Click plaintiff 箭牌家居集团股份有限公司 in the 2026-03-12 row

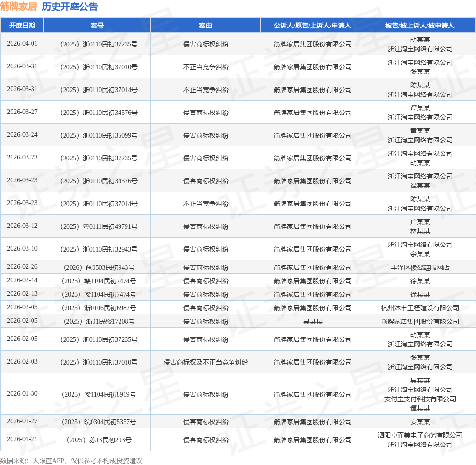pos(312,226)
